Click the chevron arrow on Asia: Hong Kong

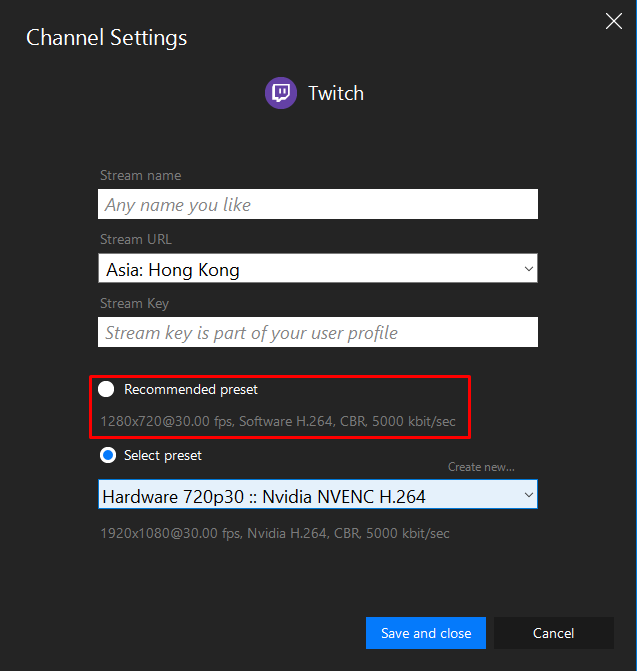pos(529,269)
